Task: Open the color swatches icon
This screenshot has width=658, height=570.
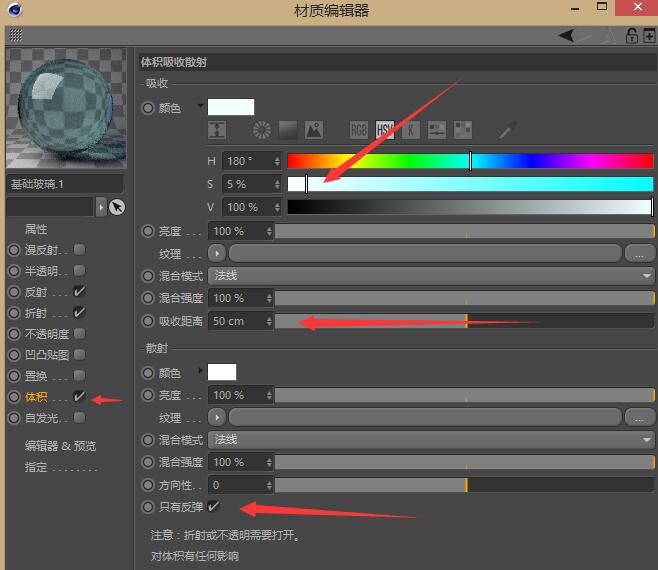Action: [463, 130]
